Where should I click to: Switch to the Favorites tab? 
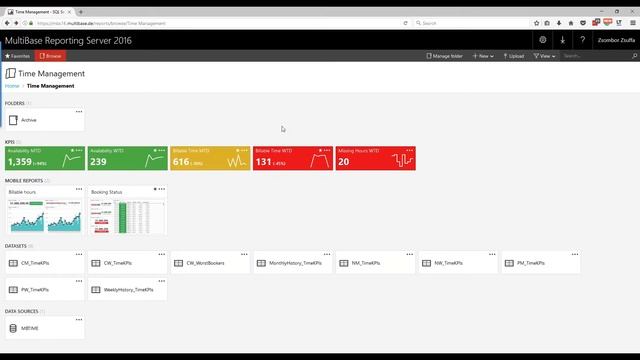pos(18,56)
